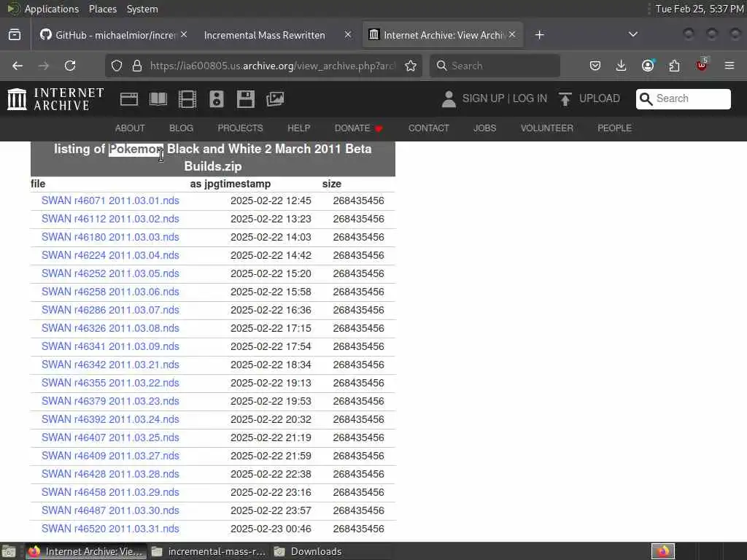
Task: Click the archive.org URL address bar
Action: tap(273, 66)
